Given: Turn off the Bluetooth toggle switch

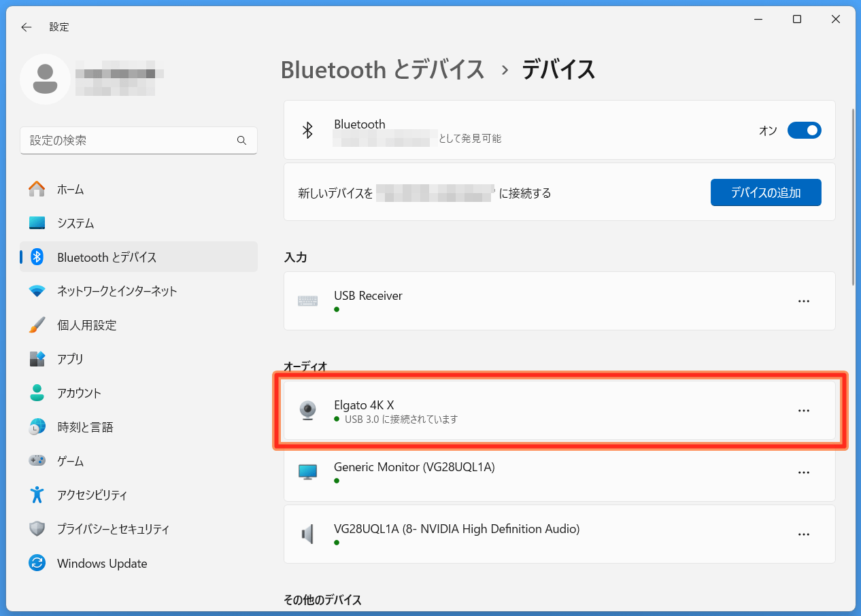Looking at the screenshot, I should pos(805,131).
